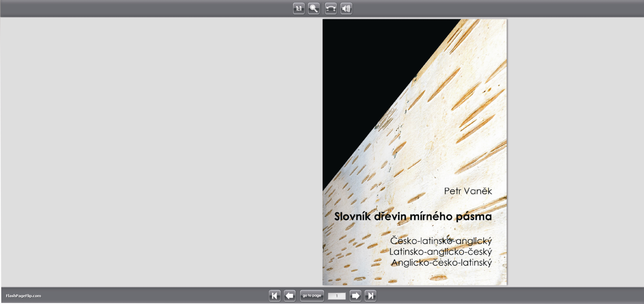644x304 pixels.
Task: Click the Latinsko-anglicko-český subtitle
Action: coord(441,252)
